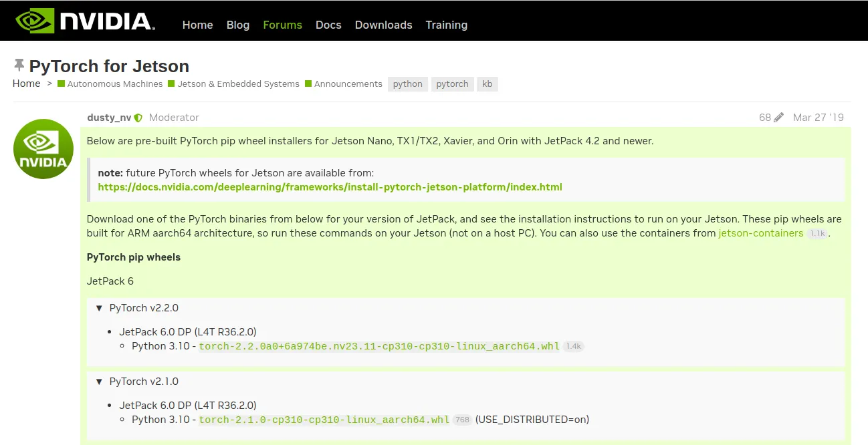Screen dimensions: 868x445
Task: Open the Docs navigation item
Action: pyautogui.click(x=328, y=25)
